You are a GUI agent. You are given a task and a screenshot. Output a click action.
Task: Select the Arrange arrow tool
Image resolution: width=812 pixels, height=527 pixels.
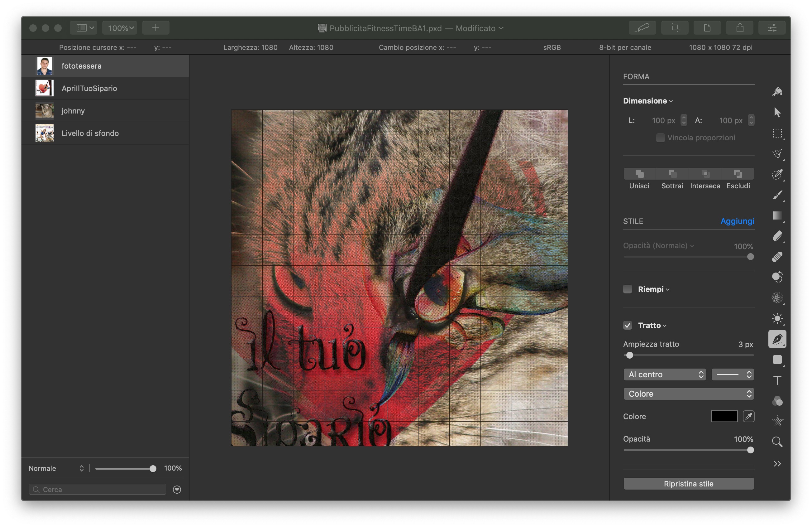coord(777,112)
